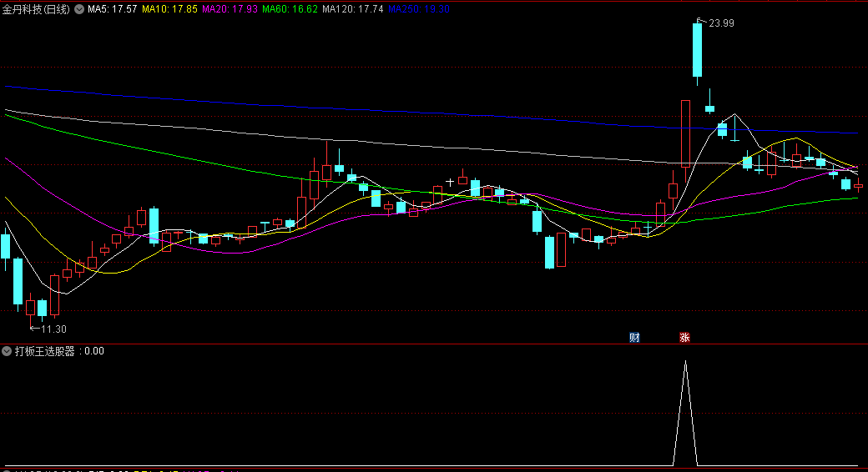Screen dimensions: 868x472
Task: Expand the 打板王选股器 indicator dropdown
Action: click(x=7, y=351)
